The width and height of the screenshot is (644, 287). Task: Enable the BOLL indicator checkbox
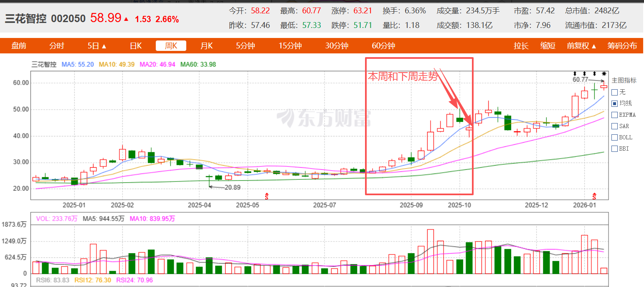click(x=614, y=137)
